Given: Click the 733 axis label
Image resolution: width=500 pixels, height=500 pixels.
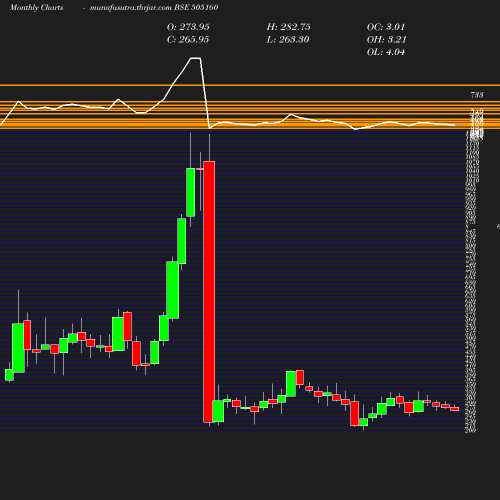Looking at the screenshot, I should (477, 95).
